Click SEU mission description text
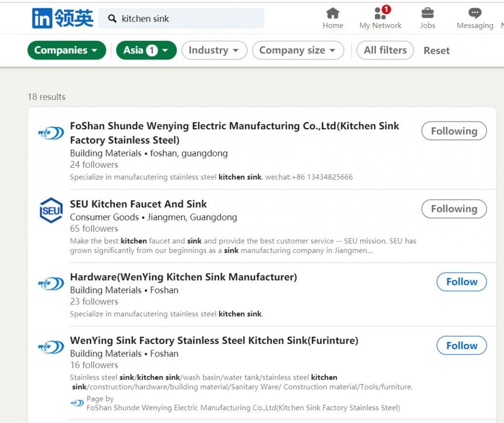 (243, 246)
